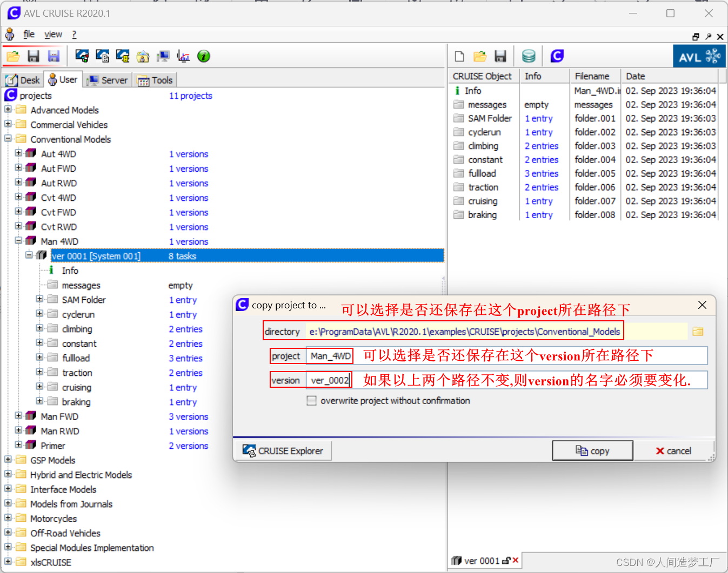Image resolution: width=728 pixels, height=573 pixels.
Task: Select braking row in right object list
Action: (482, 214)
